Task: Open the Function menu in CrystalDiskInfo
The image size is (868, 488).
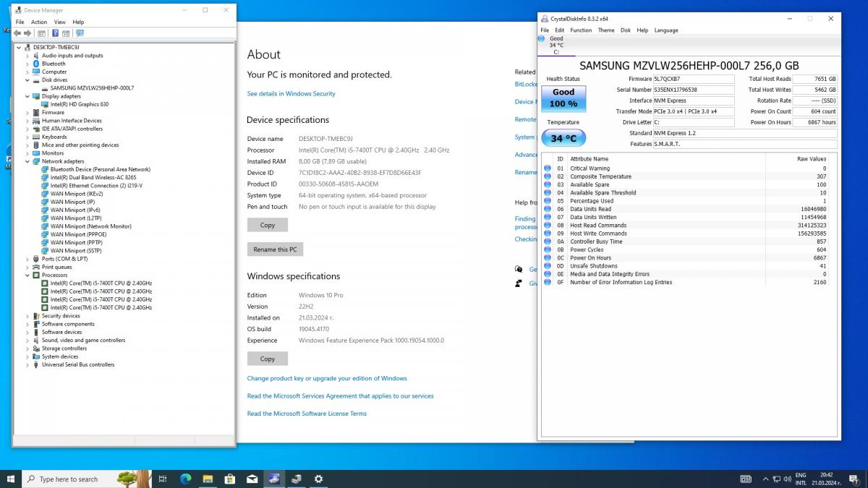Action: pyautogui.click(x=581, y=30)
